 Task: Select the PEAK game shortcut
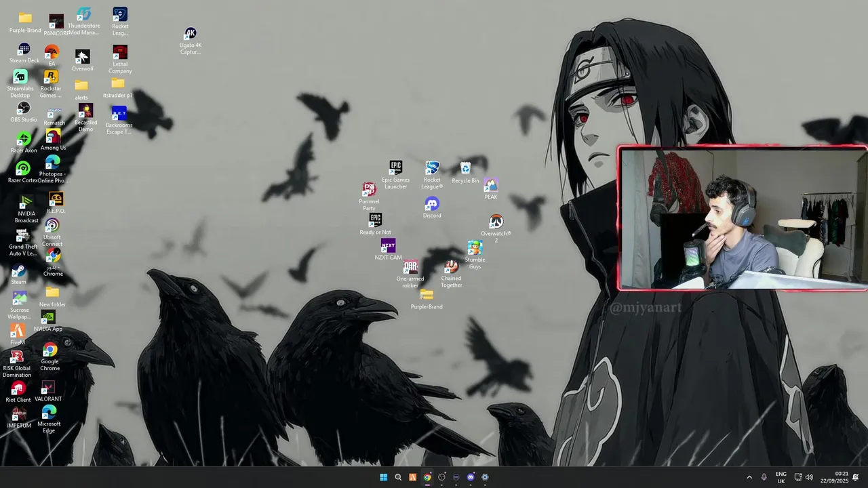[491, 189]
